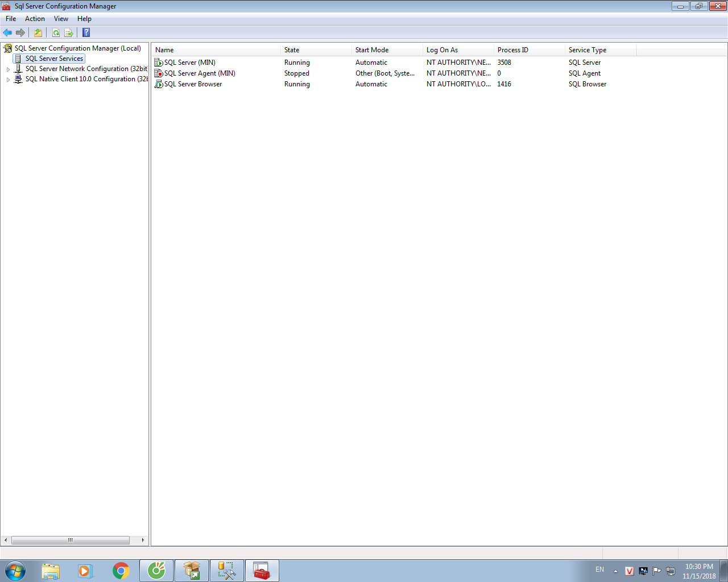Launch Google Chrome from the taskbar

[121, 571]
